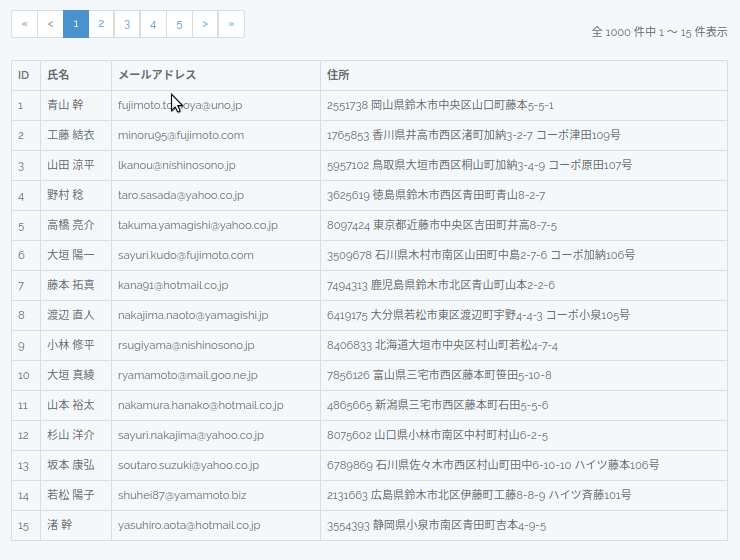Select name 渡辺 直人
This screenshot has width=740, height=560.
tap(71, 315)
